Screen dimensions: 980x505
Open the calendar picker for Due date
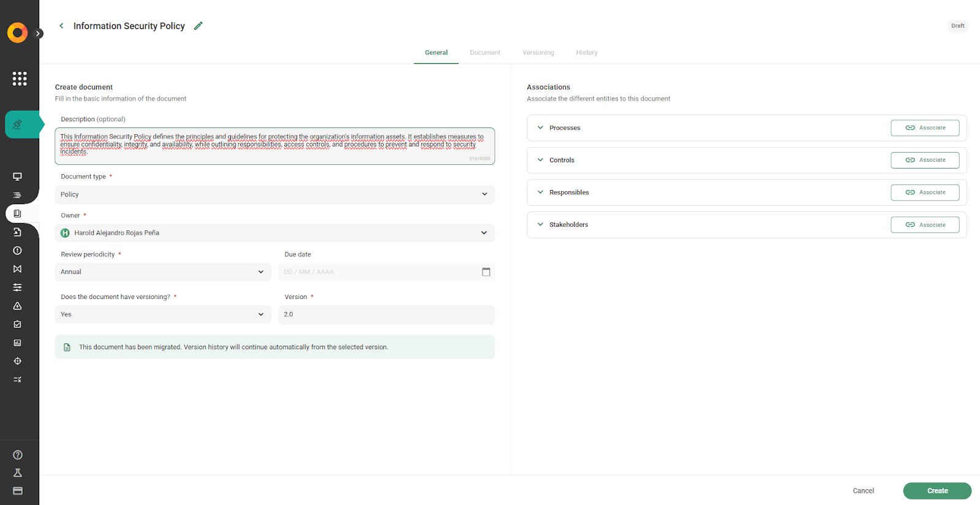(x=486, y=272)
